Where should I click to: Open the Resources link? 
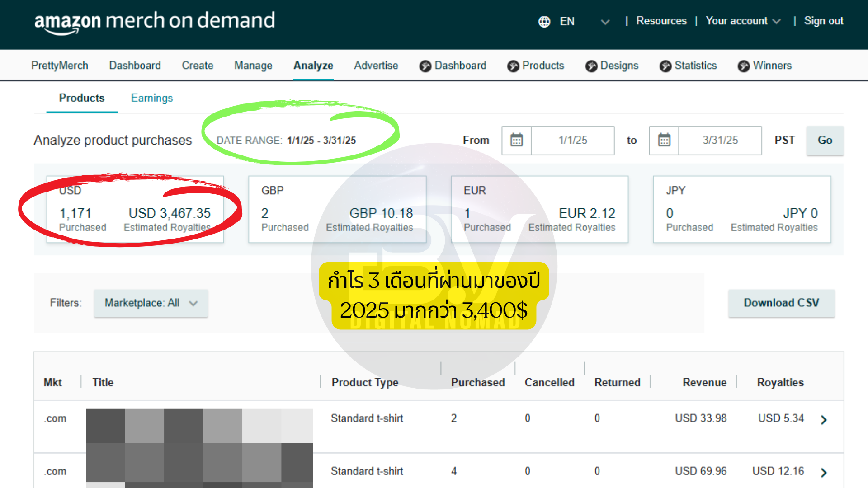661,21
